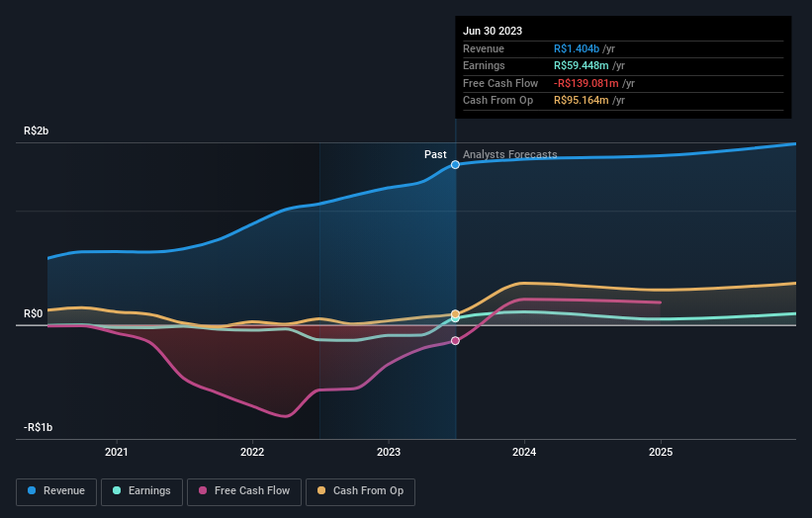
Task: Click the -R$1b y-axis label
Action: [38, 427]
